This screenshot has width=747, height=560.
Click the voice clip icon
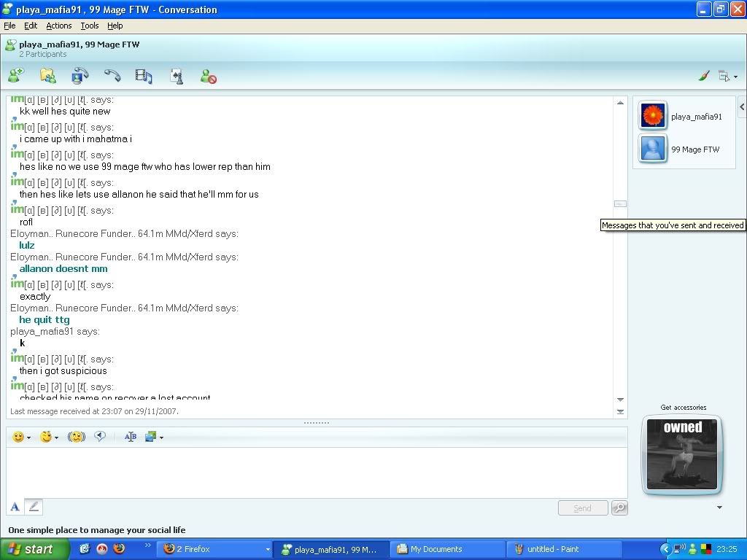100,437
